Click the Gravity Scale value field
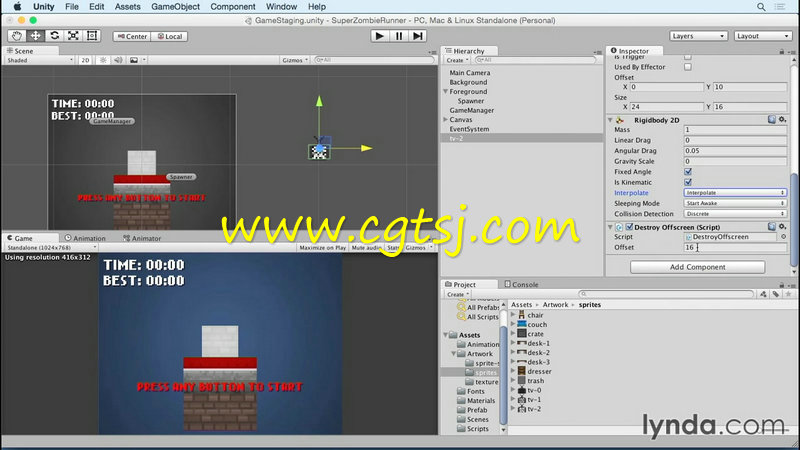This screenshot has width=800, height=450. (735, 161)
